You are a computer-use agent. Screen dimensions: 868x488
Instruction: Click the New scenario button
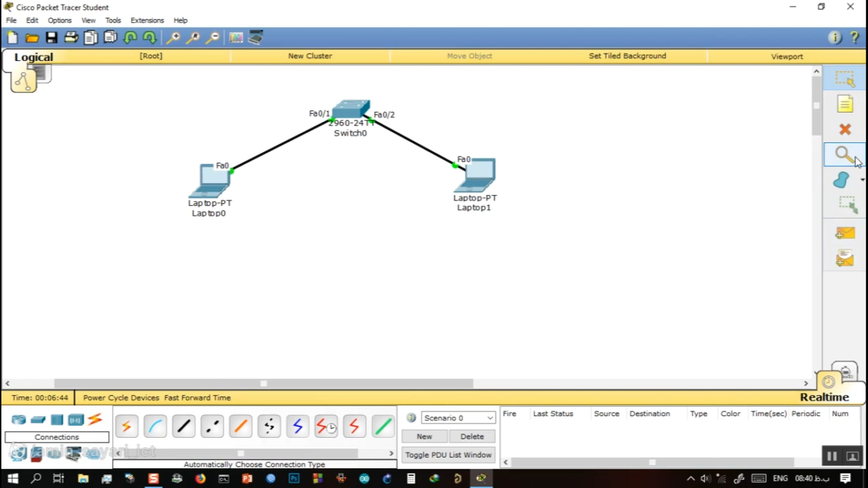tap(425, 436)
